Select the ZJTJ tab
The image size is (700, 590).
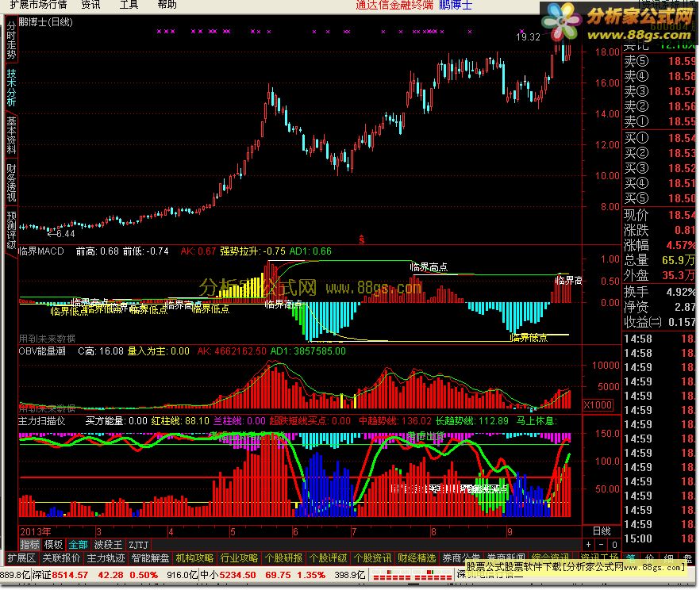tap(138, 545)
